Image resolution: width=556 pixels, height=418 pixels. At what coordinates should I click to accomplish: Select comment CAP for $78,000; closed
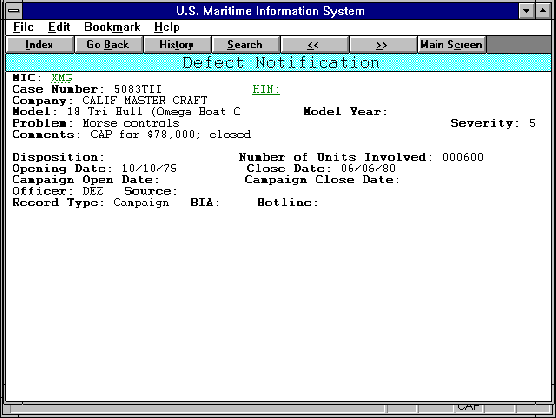click(x=171, y=135)
